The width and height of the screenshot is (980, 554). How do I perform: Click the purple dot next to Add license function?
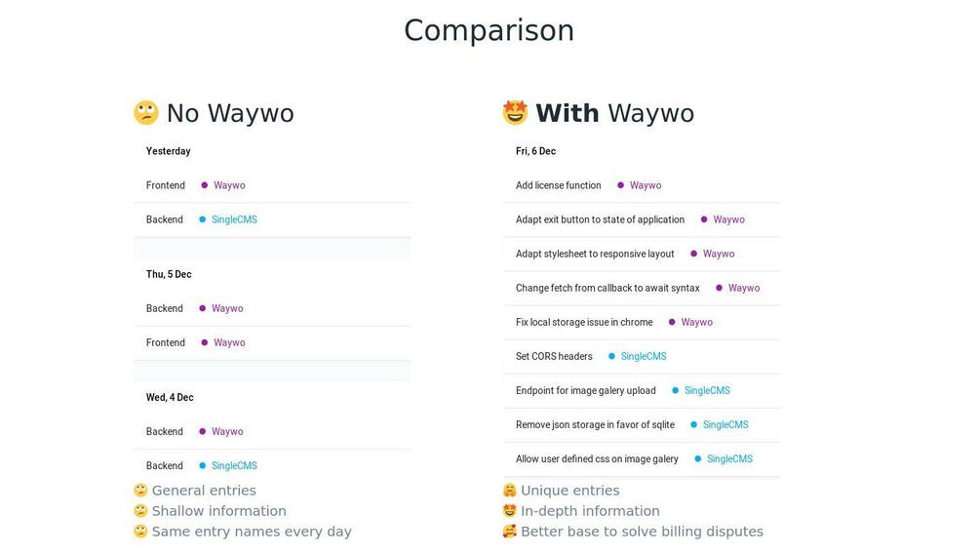[x=620, y=185]
